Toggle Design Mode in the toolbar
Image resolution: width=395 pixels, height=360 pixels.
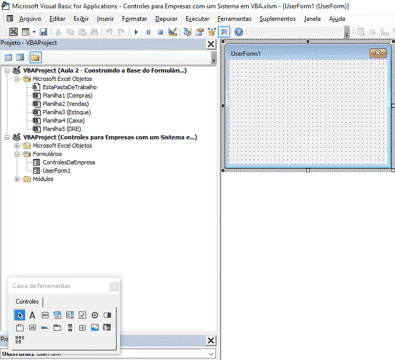click(172, 32)
